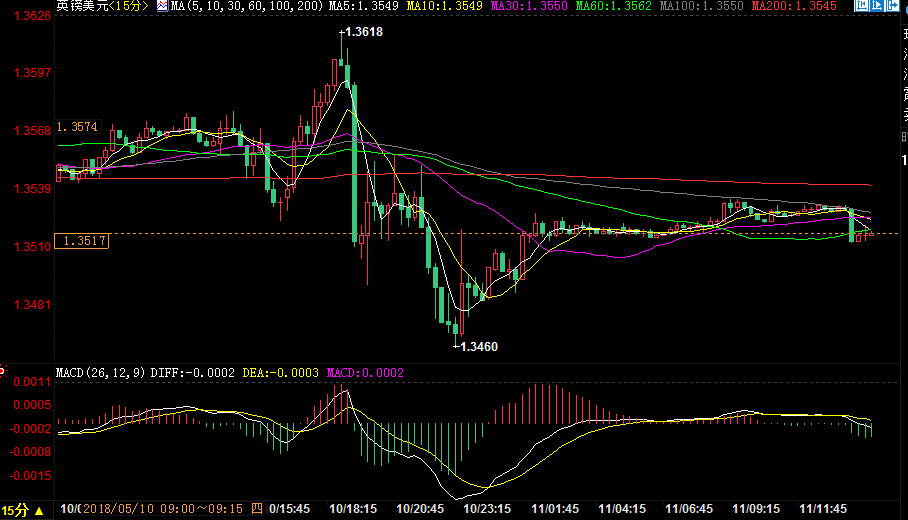Click the 0.0011 MACD axis label
The width and height of the screenshot is (908, 520).
32,382
